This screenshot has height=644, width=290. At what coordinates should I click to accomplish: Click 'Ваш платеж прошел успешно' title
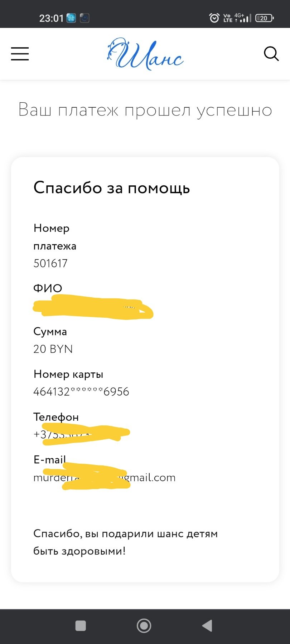tap(145, 110)
